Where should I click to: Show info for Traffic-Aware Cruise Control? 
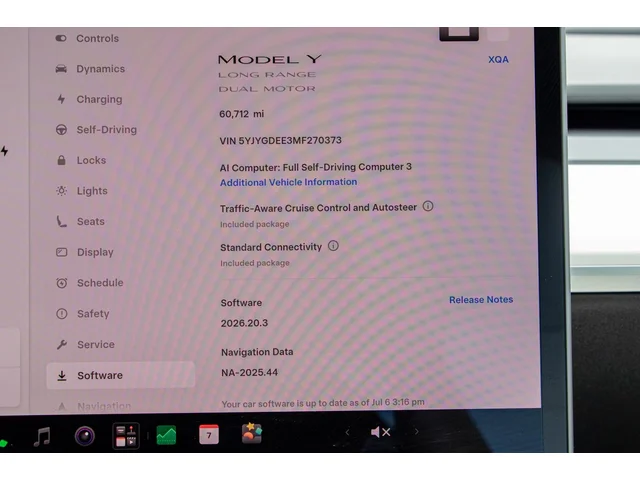[428, 206]
